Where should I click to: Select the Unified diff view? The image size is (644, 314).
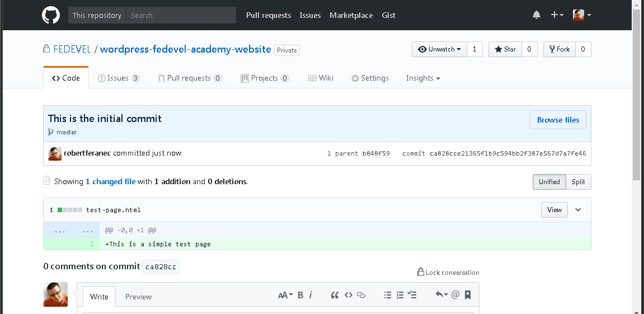point(549,182)
